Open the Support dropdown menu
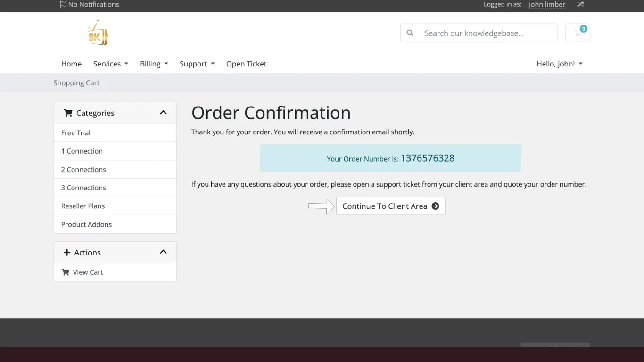This screenshot has width=644, height=362. [x=197, y=64]
